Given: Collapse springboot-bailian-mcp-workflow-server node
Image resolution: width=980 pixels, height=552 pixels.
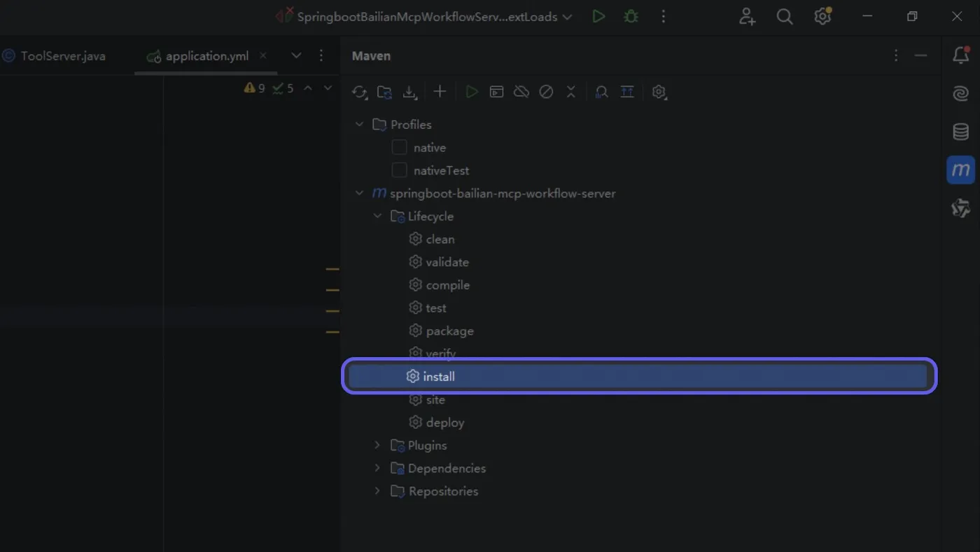Looking at the screenshot, I should click(x=359, y=193).
